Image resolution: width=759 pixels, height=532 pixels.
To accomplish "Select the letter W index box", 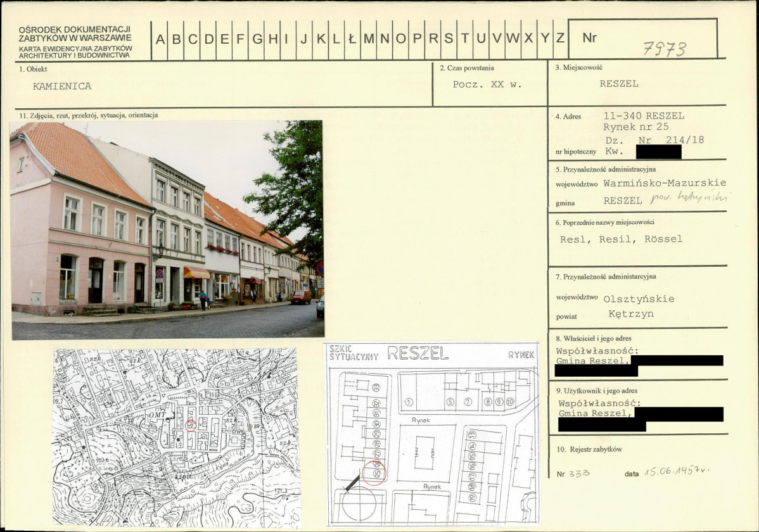I will point(513,40).
